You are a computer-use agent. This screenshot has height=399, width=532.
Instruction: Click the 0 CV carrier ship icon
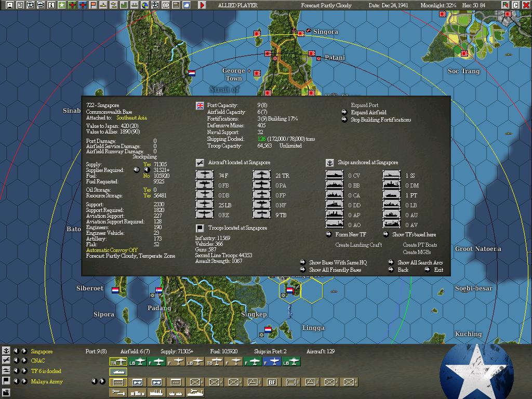pos(335,175)
